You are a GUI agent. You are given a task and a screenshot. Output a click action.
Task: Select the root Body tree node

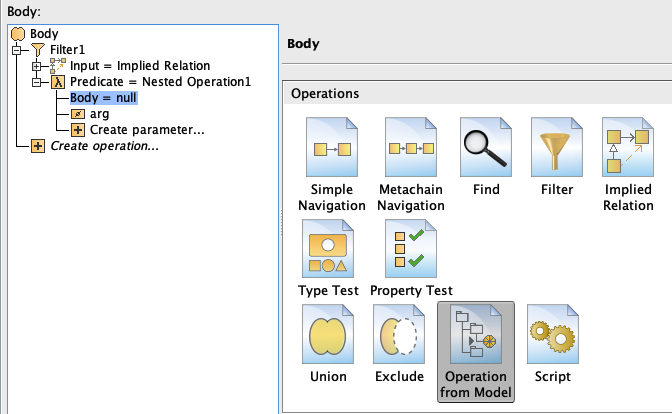44,34
